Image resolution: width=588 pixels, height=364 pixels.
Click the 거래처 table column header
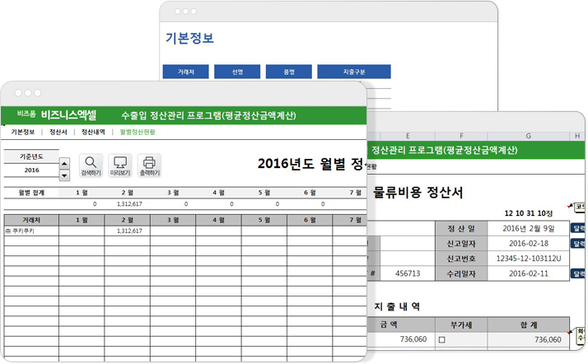pyautogui.click(x=31, y=220)
